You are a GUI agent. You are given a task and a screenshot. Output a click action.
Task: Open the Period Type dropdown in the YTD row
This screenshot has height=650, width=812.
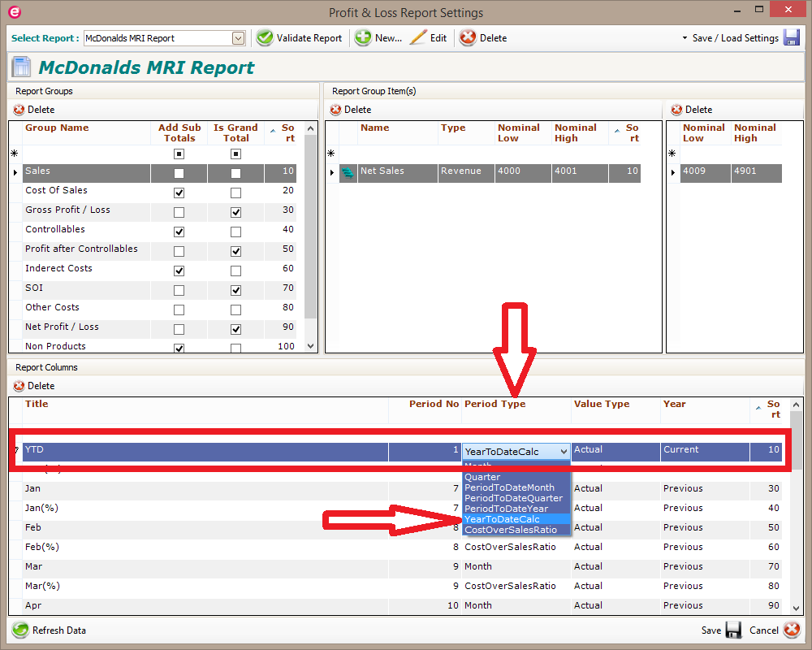click(x=564, y=452)
